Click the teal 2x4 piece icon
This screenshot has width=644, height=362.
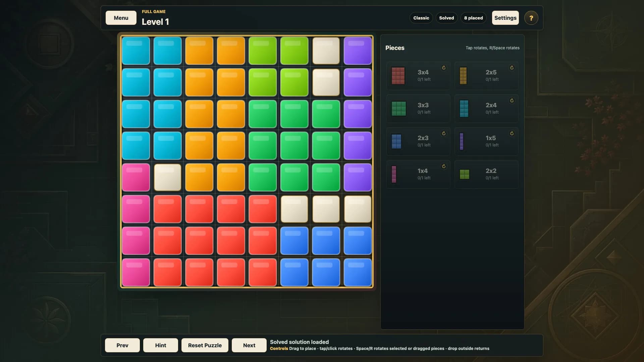pyautogui.click(x=464, y=109)
